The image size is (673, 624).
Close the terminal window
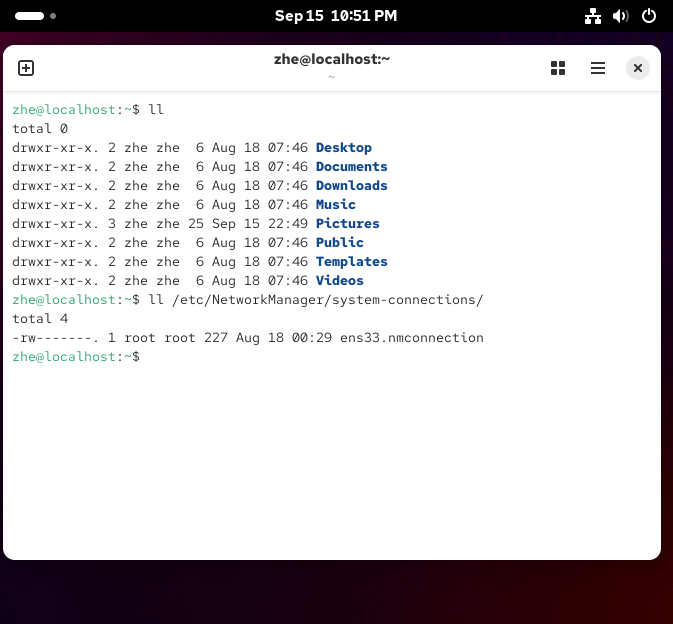coord(637,68)
